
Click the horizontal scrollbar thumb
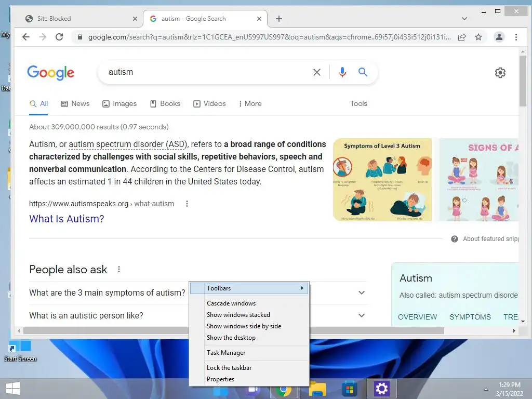pos(233,330)
